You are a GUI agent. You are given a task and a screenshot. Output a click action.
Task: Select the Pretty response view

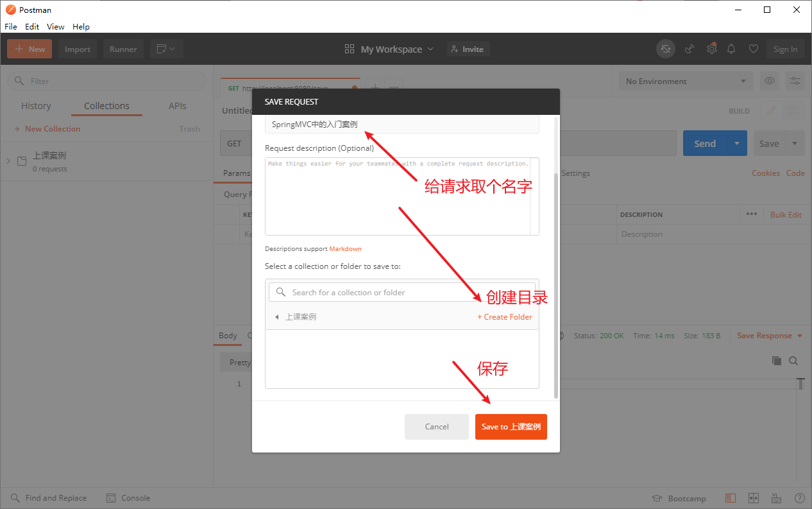click(240, 362)
